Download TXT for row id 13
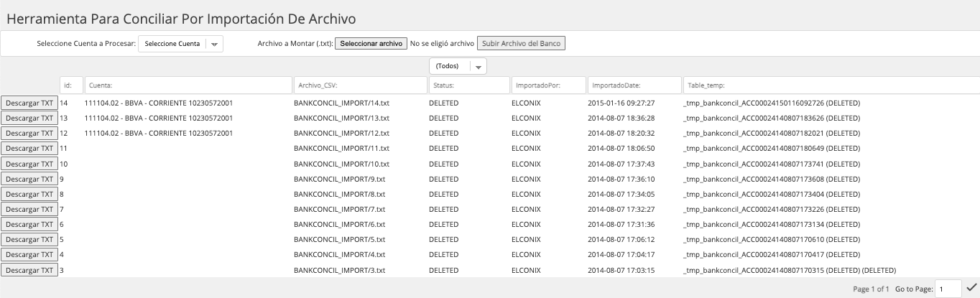The width and height of the screenshot is (980, 298). pyautogui.click(x=29, y=118)
